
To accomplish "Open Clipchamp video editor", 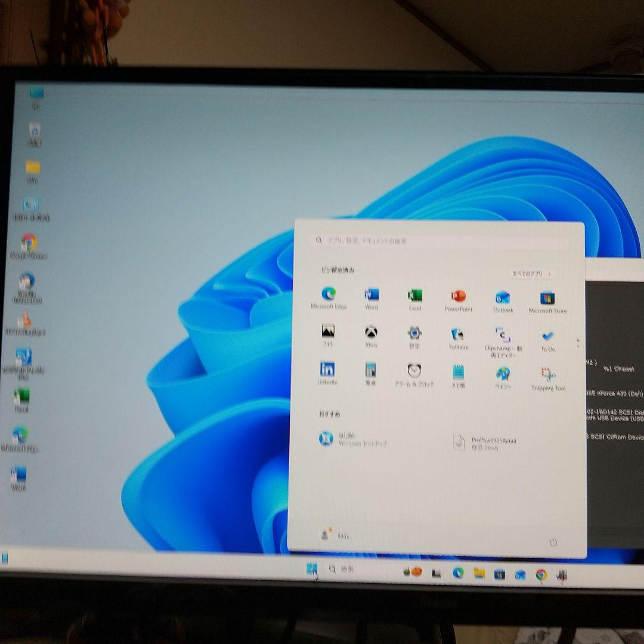I will coord(503,342).
